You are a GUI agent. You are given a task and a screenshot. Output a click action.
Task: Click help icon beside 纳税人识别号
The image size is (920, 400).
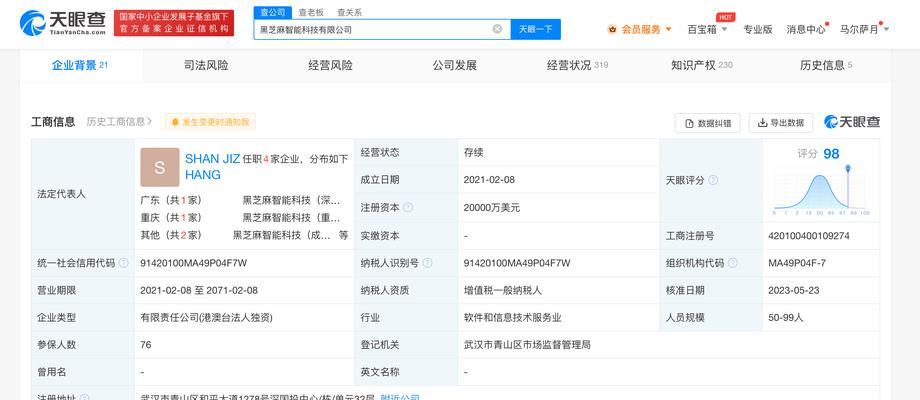coord(427,263)
